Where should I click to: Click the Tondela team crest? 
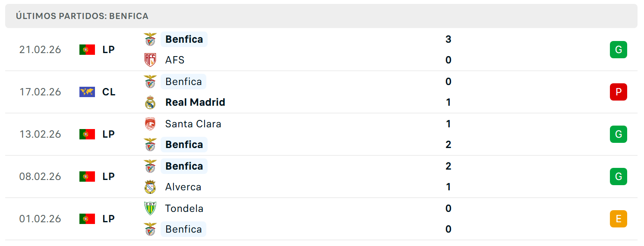coord(150,208)
